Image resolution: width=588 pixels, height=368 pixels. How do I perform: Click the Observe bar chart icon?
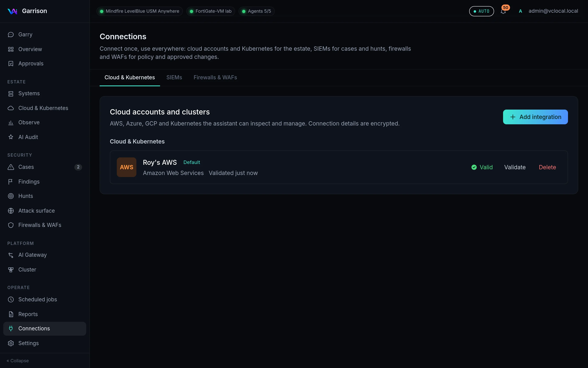[11, 122]
